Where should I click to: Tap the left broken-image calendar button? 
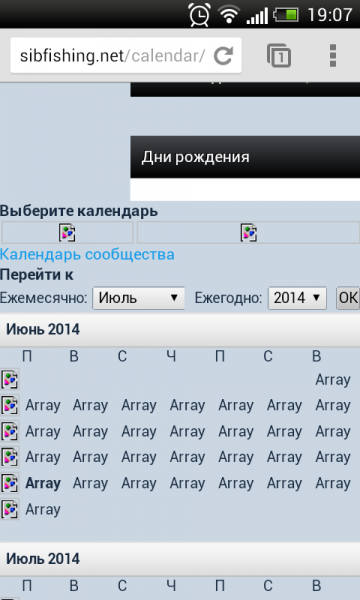click(x=67, y=233)
